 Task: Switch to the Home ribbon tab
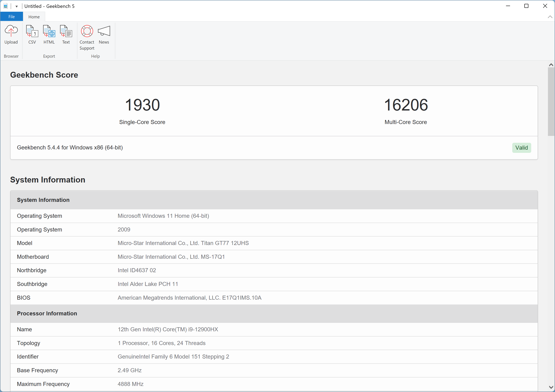coord(34,17)
